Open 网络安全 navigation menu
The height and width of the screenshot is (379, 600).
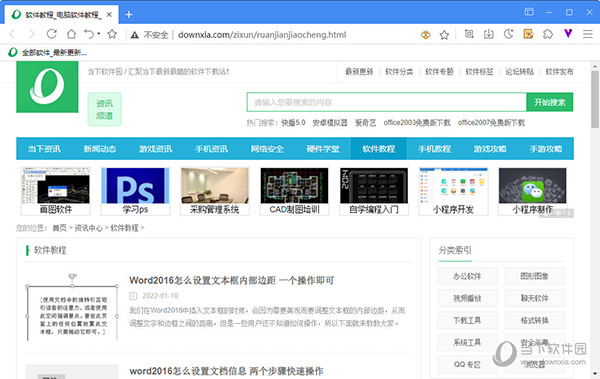[267, 149]
